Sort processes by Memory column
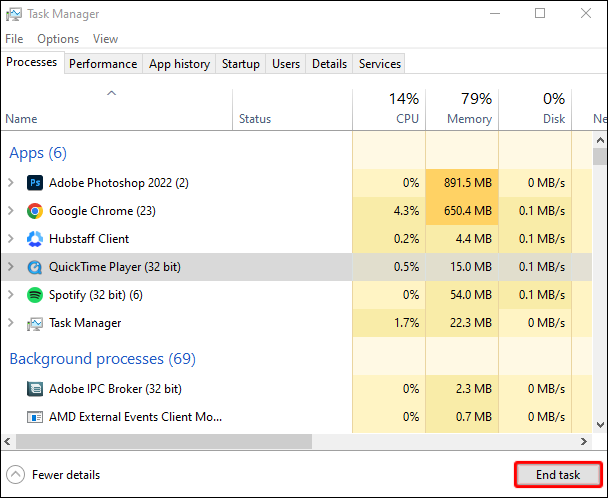Image resolution: width=608 pixels, height=498 pixels. pyautogui.click(x=462, y=109)
